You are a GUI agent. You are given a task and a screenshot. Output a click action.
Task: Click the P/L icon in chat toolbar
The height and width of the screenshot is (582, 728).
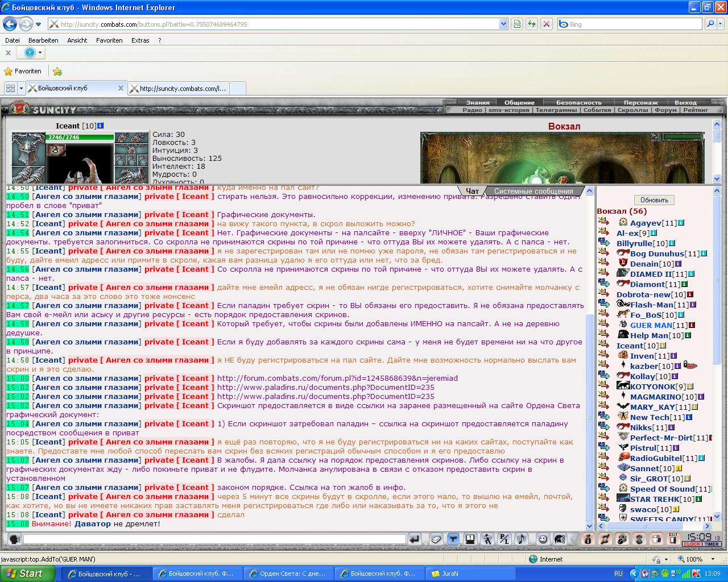coord(504,539)
